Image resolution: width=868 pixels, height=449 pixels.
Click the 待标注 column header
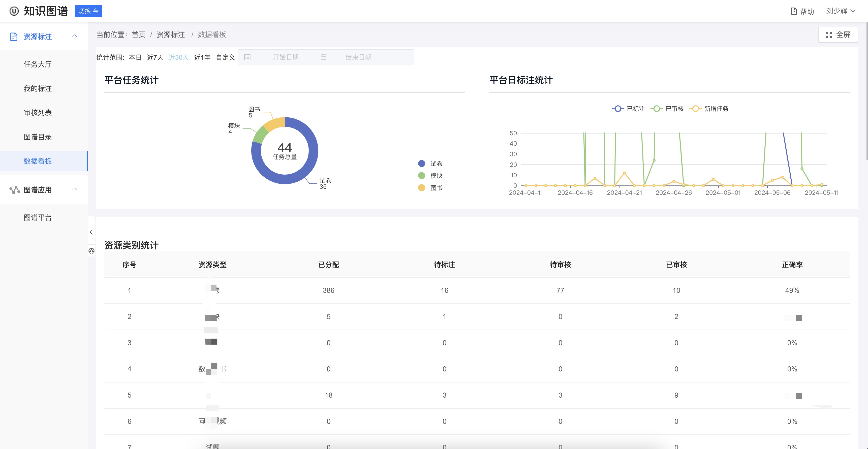coord(444,265)
